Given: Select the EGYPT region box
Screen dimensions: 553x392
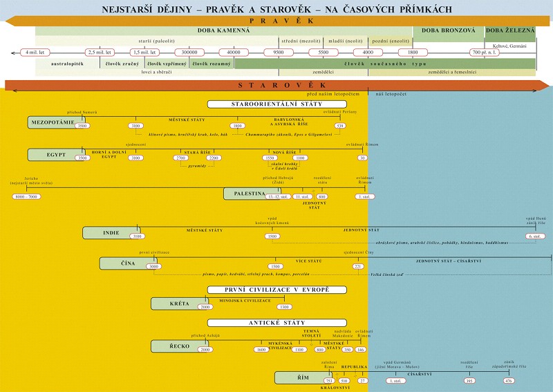Looking at the screenshot, I should tap(57, 155).
